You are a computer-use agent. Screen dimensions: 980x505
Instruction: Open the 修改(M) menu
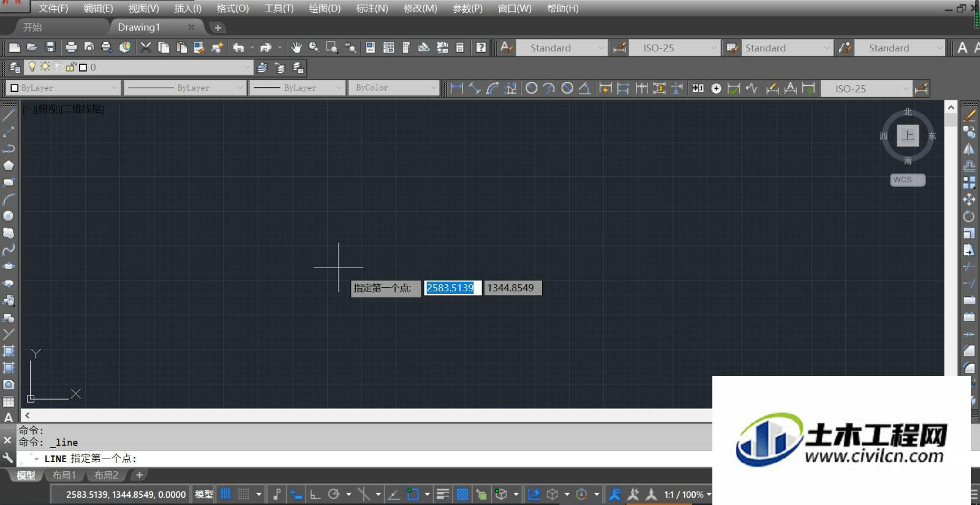pyautogui.click(x=420, y=9)
